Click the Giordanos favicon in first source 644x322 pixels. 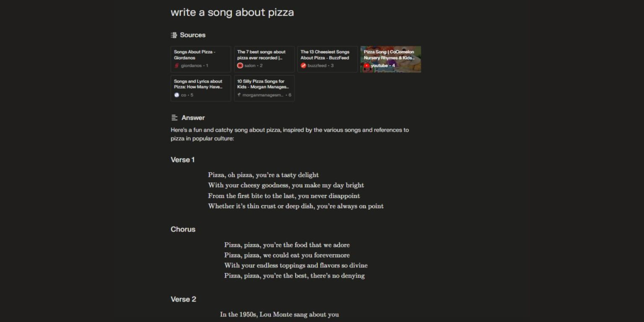coord(177,66)
